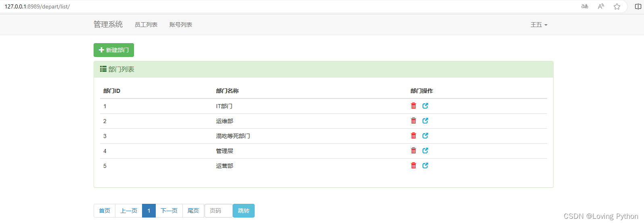The image size is (644, 224).
Task: Edit 混吃等死部门 using edit icon
Action: click(x=425, y=136)
